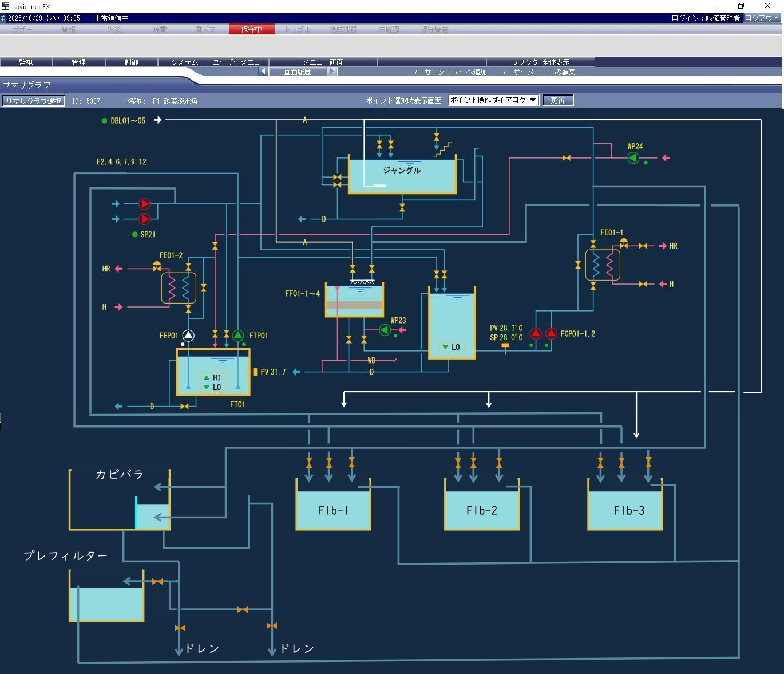
Task: Open the ポイント操作ダイアログ dropdown
Action: [493, 100]
